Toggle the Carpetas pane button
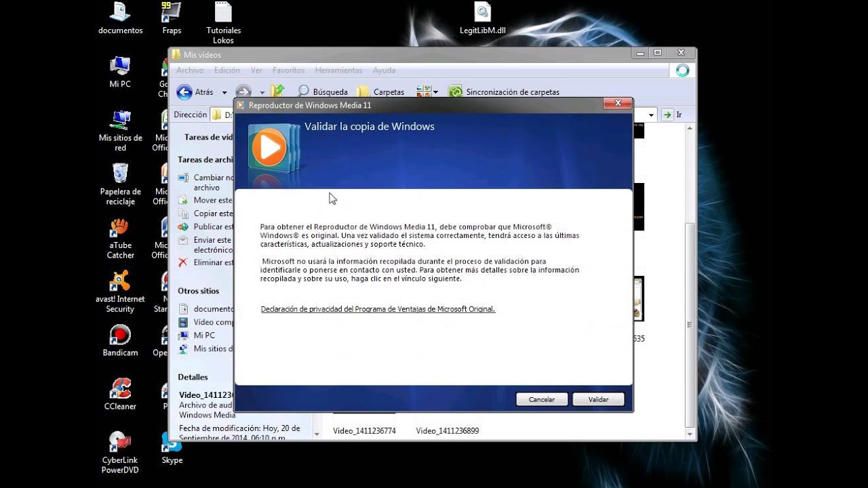 click(x=380, y=91)
